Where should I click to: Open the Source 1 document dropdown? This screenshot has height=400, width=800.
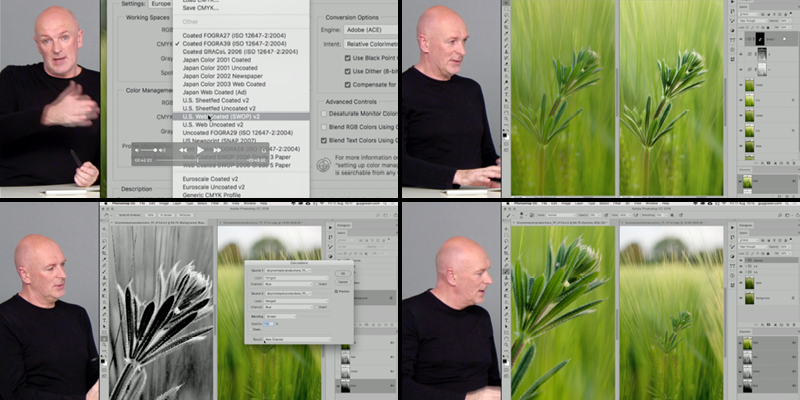tap(288, 270)
